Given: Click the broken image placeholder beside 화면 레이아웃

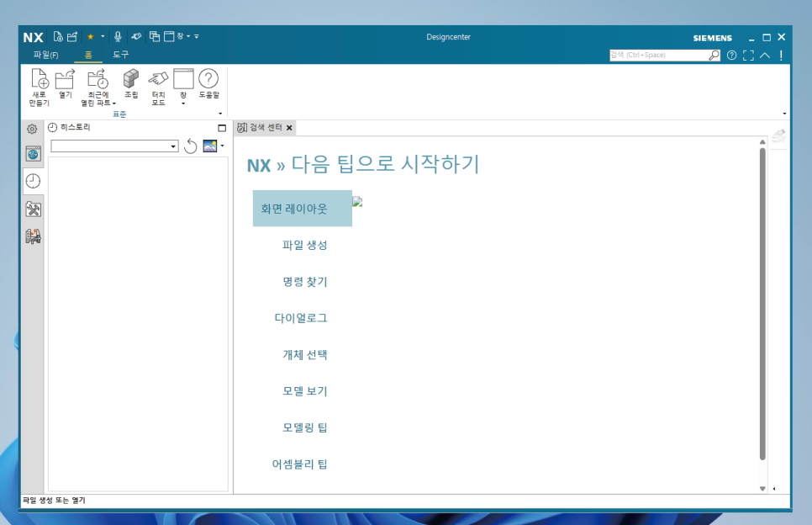Looking at the screenshot, I should (x=357, y=202).
